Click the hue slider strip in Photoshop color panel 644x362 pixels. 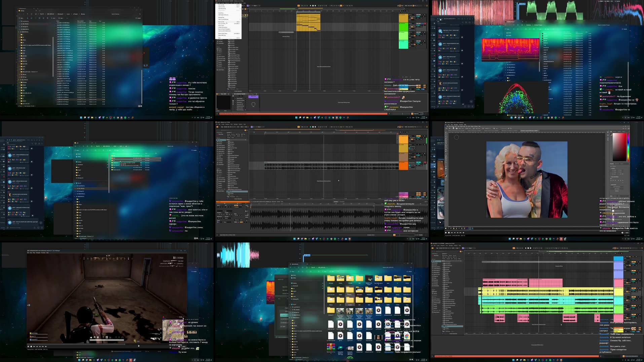tap(629, 147)
